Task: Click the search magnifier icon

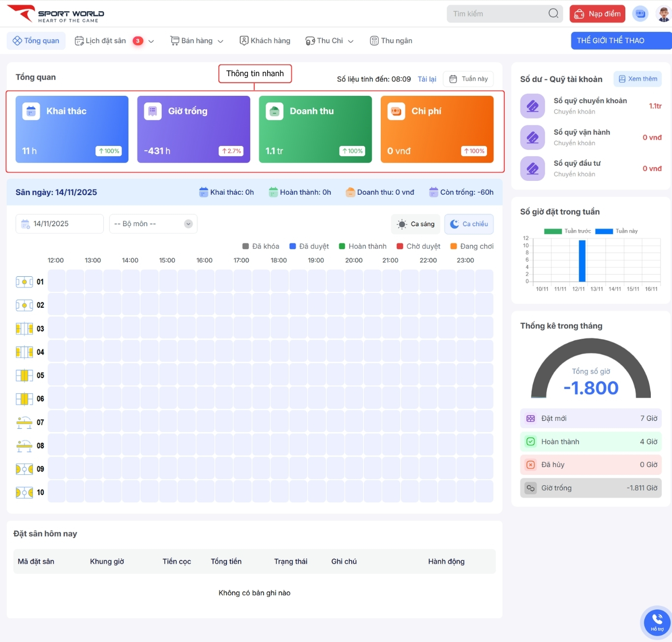Action: [x=553, y=13]
